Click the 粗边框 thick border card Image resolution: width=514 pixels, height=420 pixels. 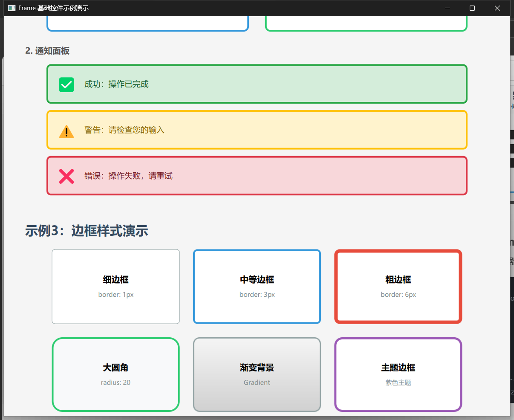tap(398, 286)
